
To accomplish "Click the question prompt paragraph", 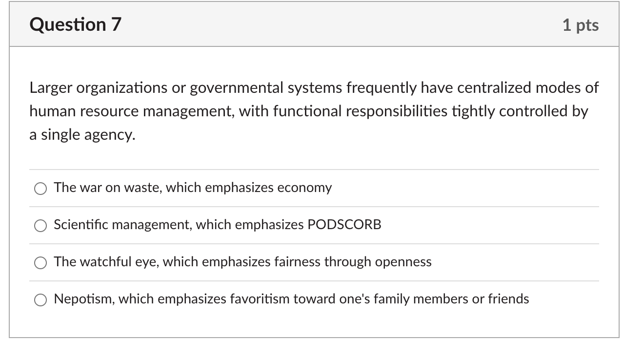I will pos(314,111).
